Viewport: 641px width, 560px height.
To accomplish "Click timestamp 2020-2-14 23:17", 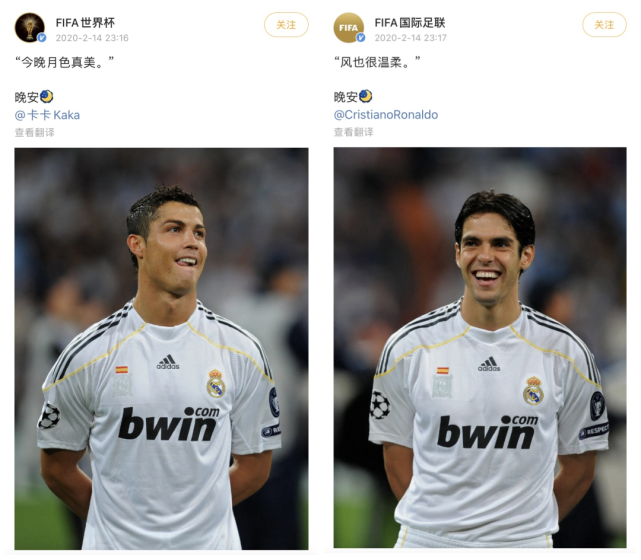I will coord(410,38).
